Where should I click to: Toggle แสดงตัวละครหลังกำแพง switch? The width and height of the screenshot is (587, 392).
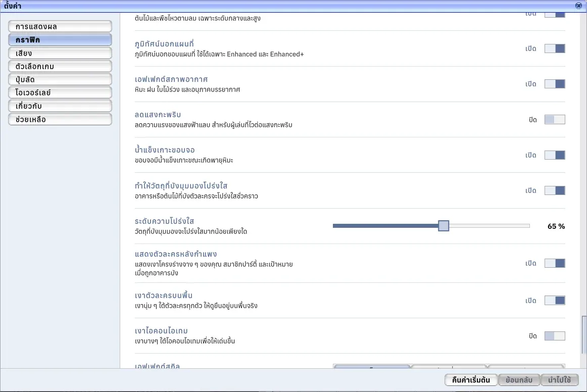coord(555,263)
